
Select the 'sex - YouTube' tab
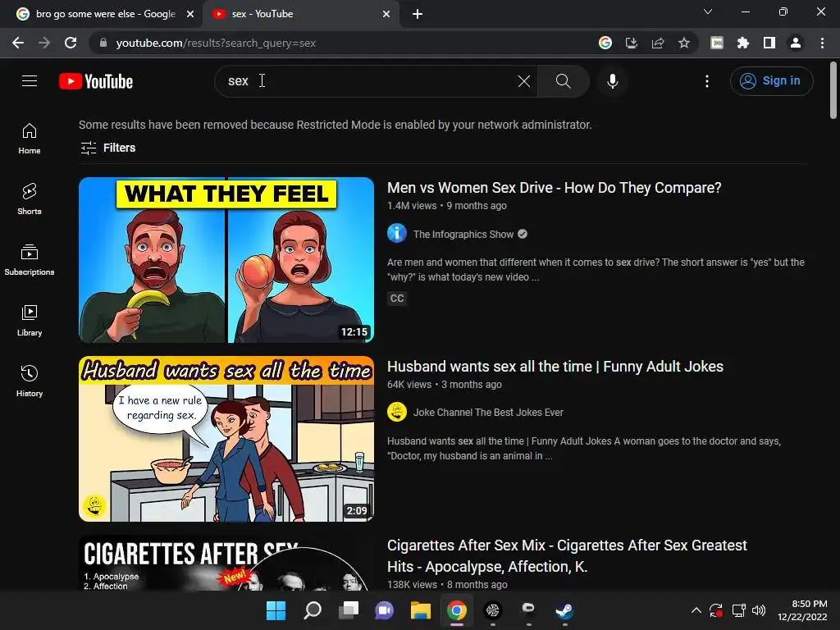click(300, 14)
